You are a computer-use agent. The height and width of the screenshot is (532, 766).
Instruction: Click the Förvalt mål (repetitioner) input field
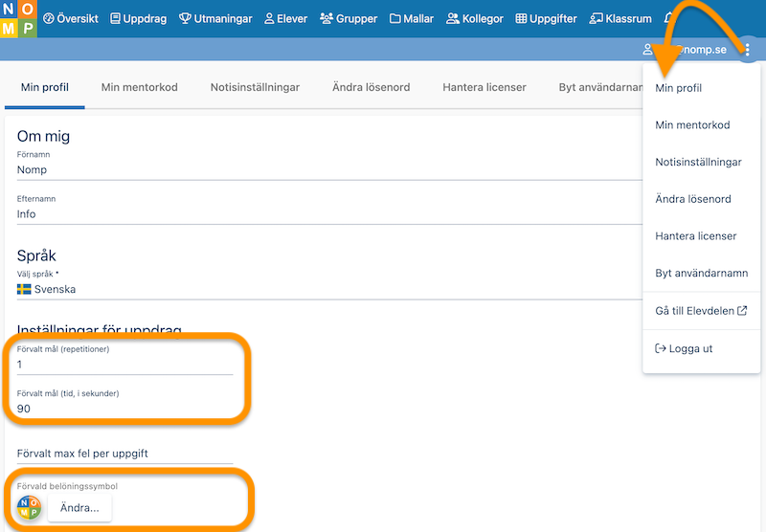tap(124, 365)
